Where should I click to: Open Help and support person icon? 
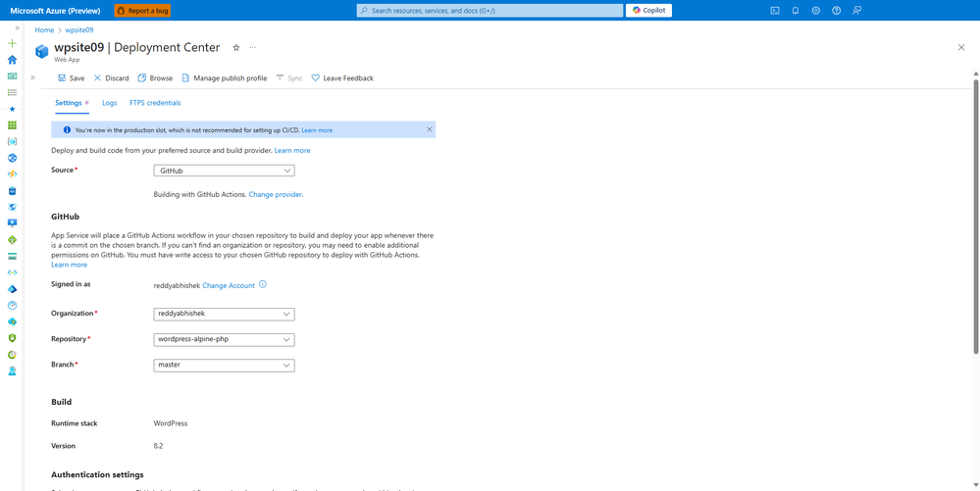12,370
